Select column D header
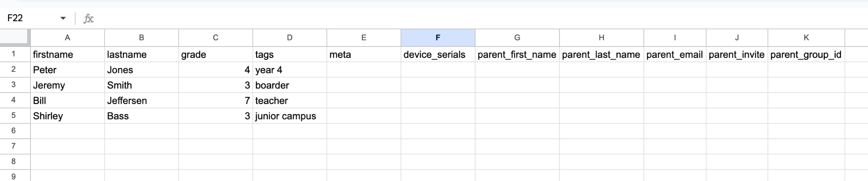This screenshot has height=181, width=868. pos(289,38)
